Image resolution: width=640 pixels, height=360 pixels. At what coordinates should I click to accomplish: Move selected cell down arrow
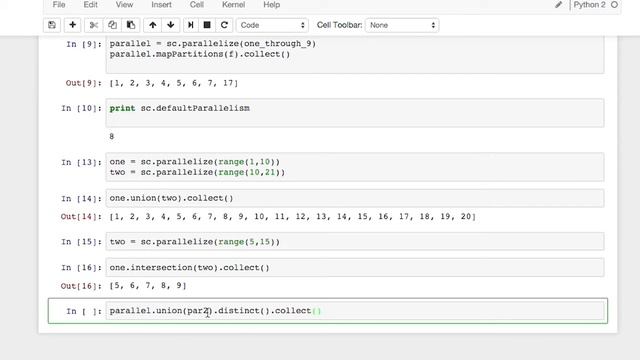coord(171,25)
